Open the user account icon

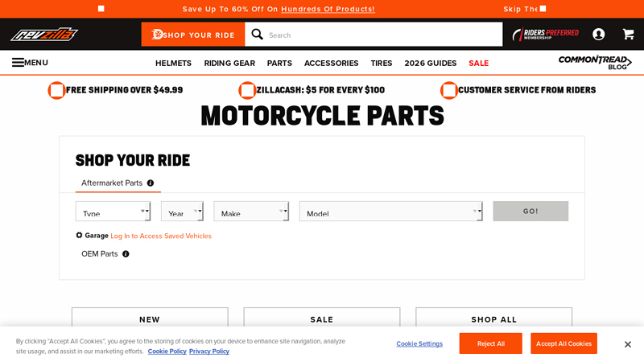pos(598,34)
